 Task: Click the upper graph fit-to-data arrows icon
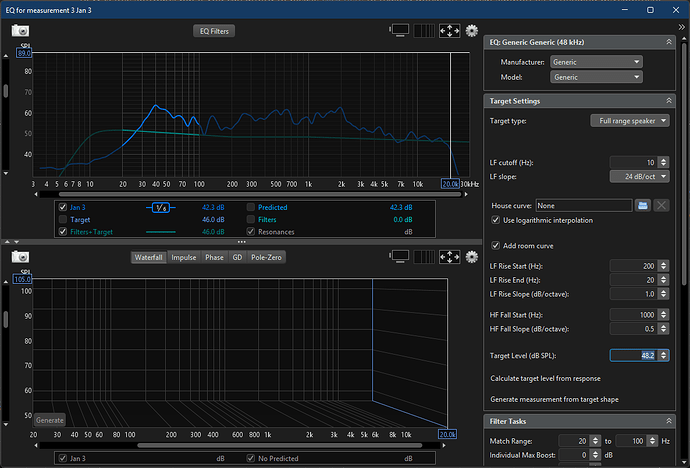pos(450,31)
